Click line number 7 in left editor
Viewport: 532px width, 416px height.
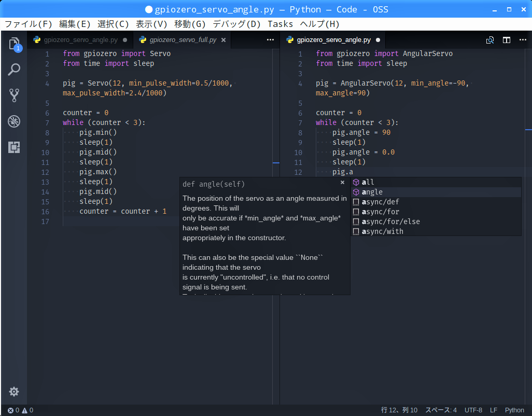click(47, 123)
